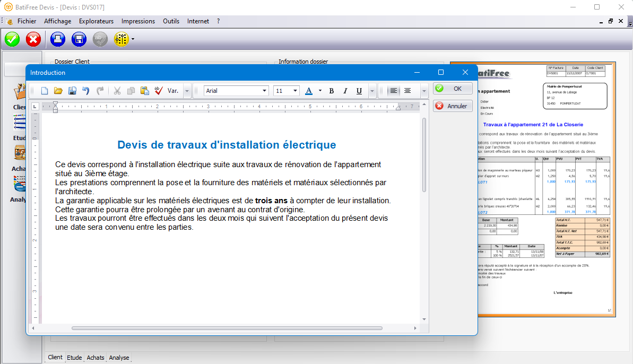Click the paste clipboard icon
The image size is (633, 364).
(144, 91)
